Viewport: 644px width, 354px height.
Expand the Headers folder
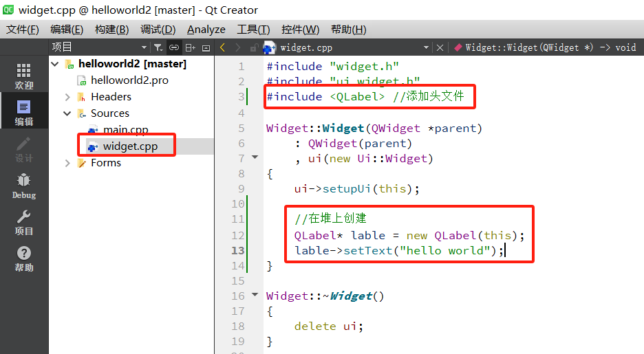(67, 97)
